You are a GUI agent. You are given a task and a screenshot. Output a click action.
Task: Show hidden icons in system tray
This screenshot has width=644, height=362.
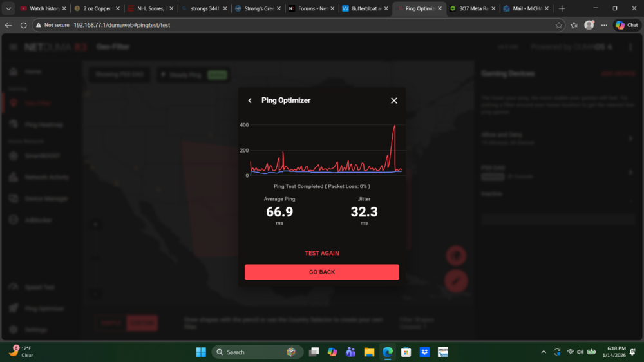(x=544, y=352)
